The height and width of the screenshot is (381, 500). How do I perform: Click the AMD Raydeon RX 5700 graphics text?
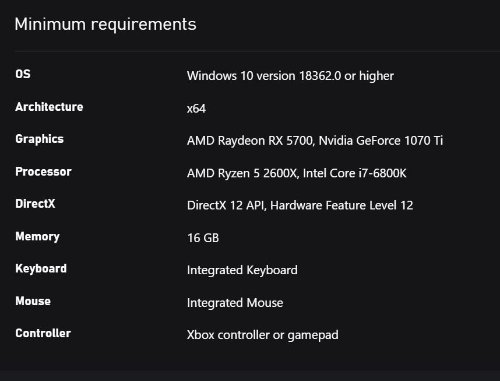[250, 141]
